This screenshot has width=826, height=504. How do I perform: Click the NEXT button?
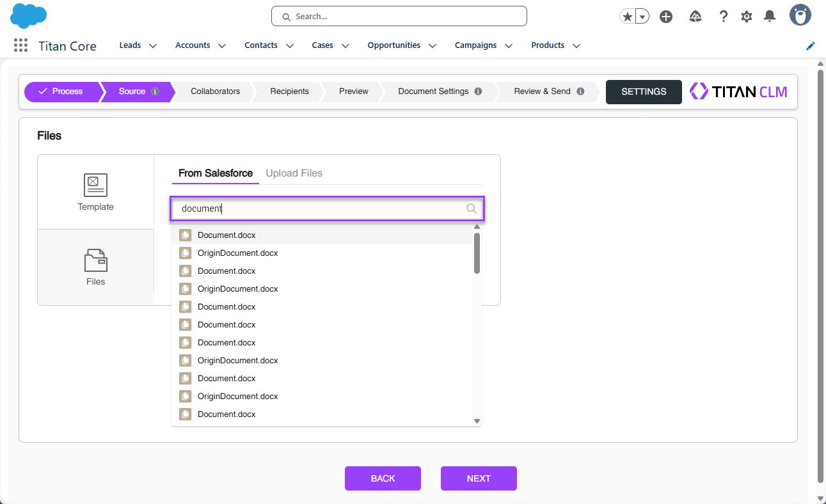(478, 478)
